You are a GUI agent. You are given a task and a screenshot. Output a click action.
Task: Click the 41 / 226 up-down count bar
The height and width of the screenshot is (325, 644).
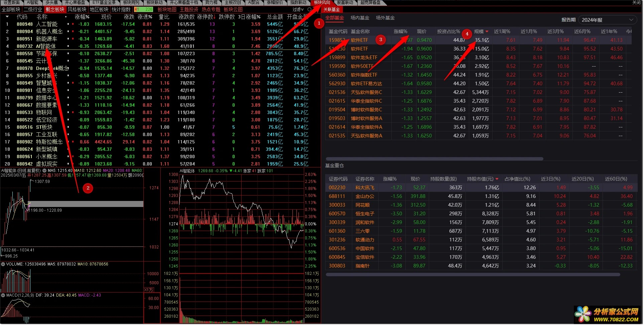click(143, 9)
